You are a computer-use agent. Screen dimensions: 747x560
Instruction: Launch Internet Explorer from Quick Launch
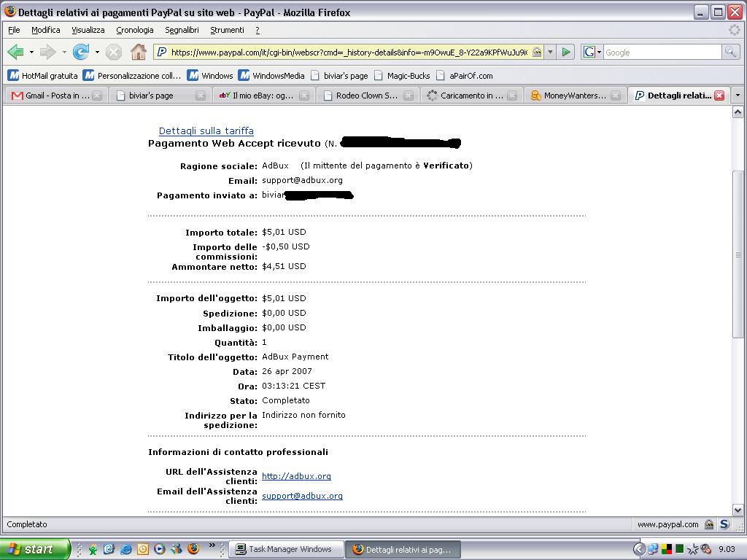pos(125,549)
